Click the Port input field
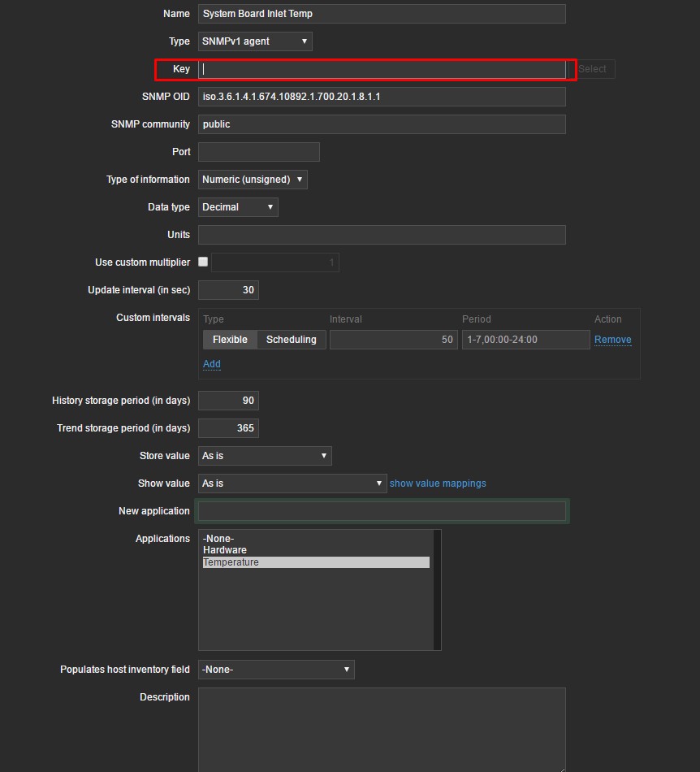 [258, 152]
